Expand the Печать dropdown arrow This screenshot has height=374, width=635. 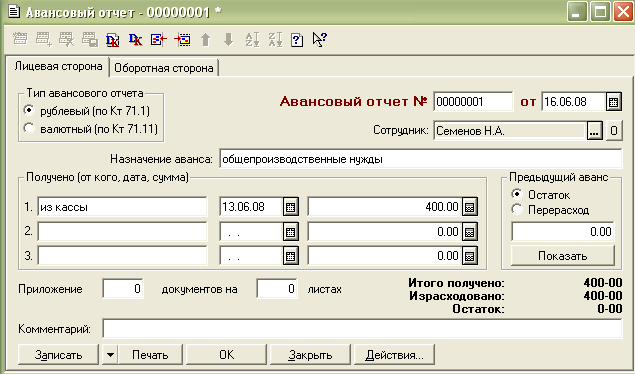[x=110, y=355]
